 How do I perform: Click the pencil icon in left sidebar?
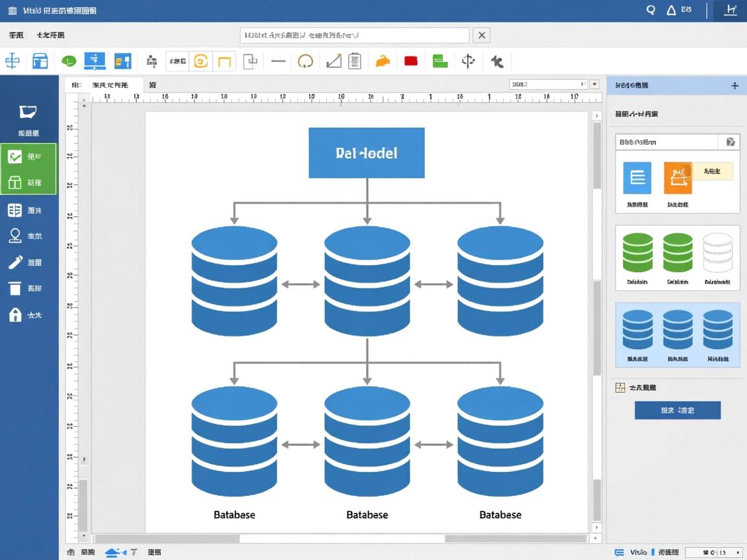(x=16, y=262)
